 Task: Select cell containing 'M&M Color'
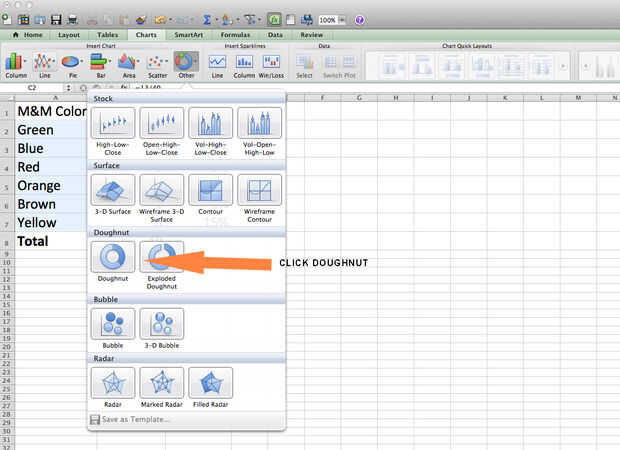51,111
